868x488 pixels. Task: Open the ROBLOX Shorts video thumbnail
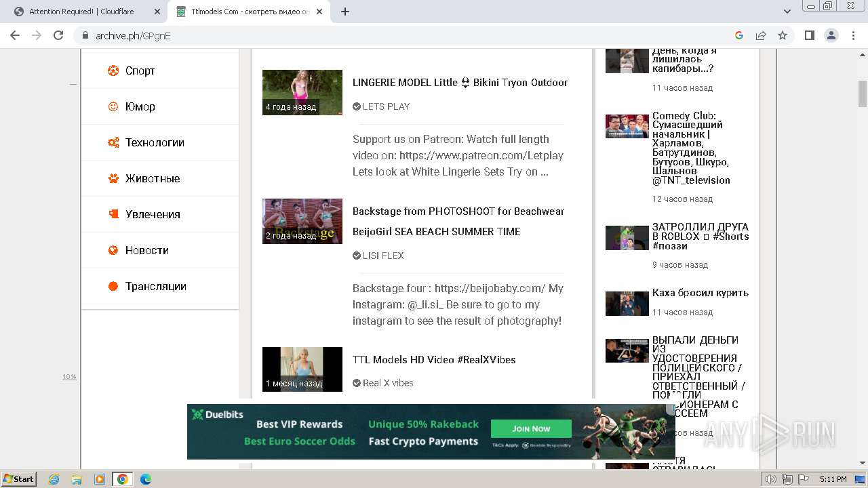point(627,238)
